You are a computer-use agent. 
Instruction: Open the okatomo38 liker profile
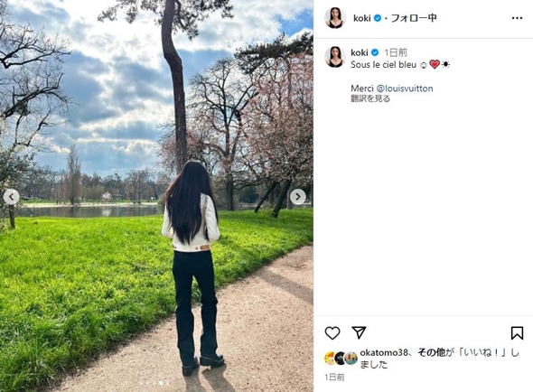tap(383, 352)
